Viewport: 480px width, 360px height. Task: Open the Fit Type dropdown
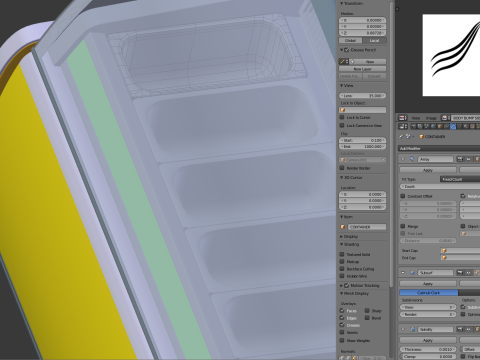tap(460, 179)
